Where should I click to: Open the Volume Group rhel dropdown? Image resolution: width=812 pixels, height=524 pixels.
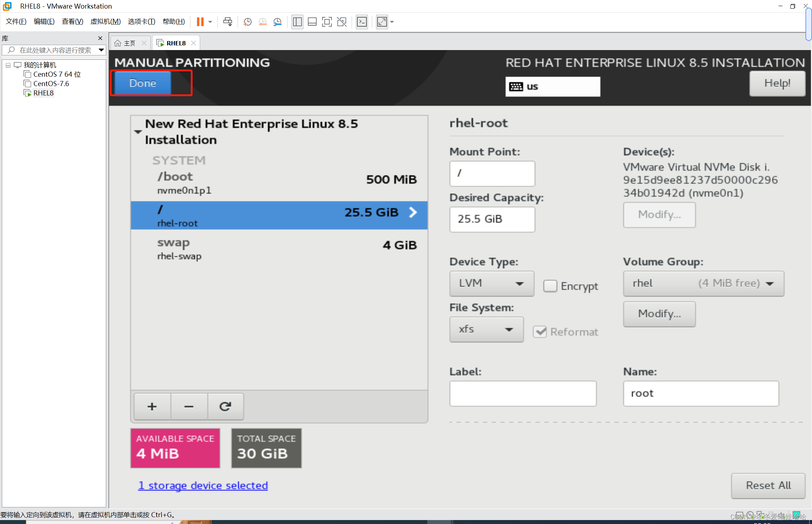(x=703, y=283)
